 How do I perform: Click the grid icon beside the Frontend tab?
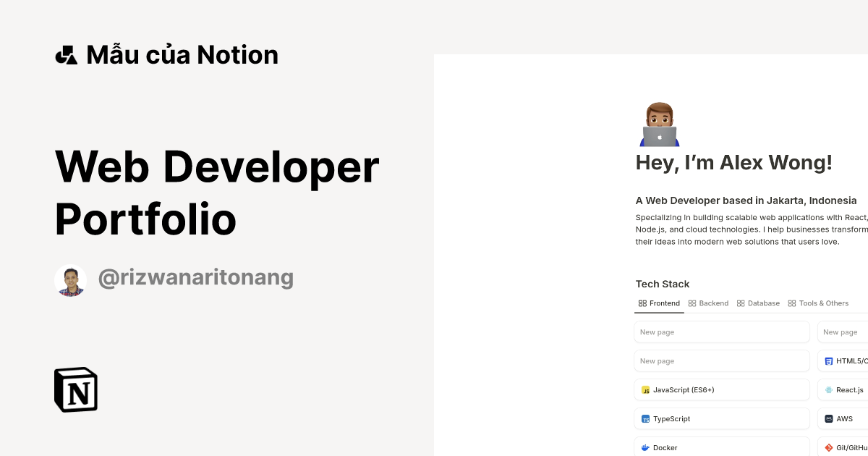[x=643, y=303]
